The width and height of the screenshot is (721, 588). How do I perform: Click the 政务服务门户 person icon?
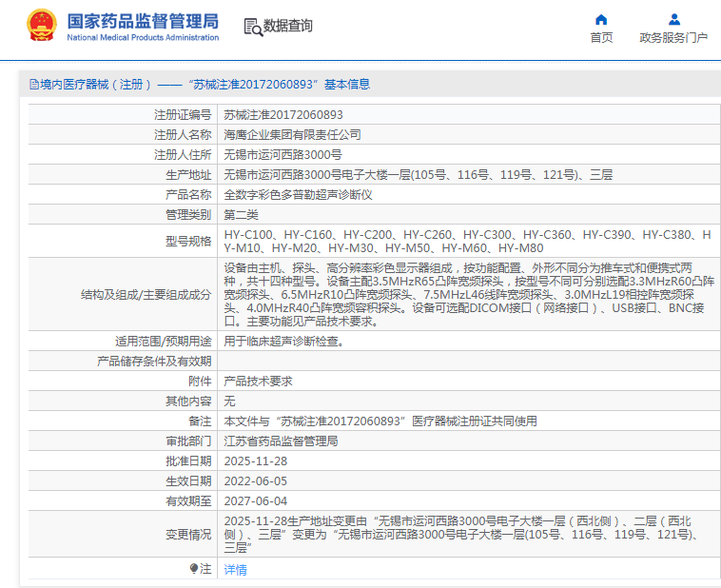pyautogui.click(x=673, y=19)
